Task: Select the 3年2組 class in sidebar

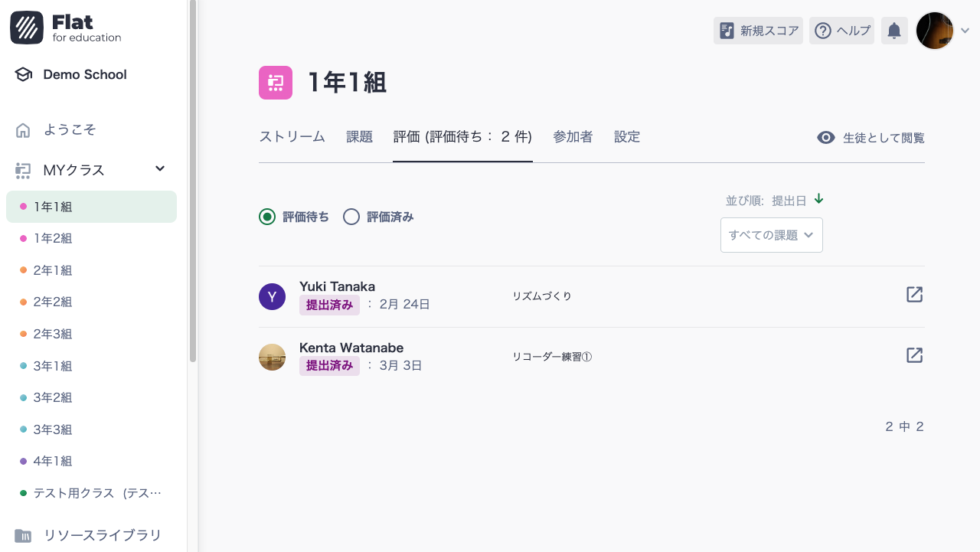Action: pyautogui.click(x=51, y=397)
